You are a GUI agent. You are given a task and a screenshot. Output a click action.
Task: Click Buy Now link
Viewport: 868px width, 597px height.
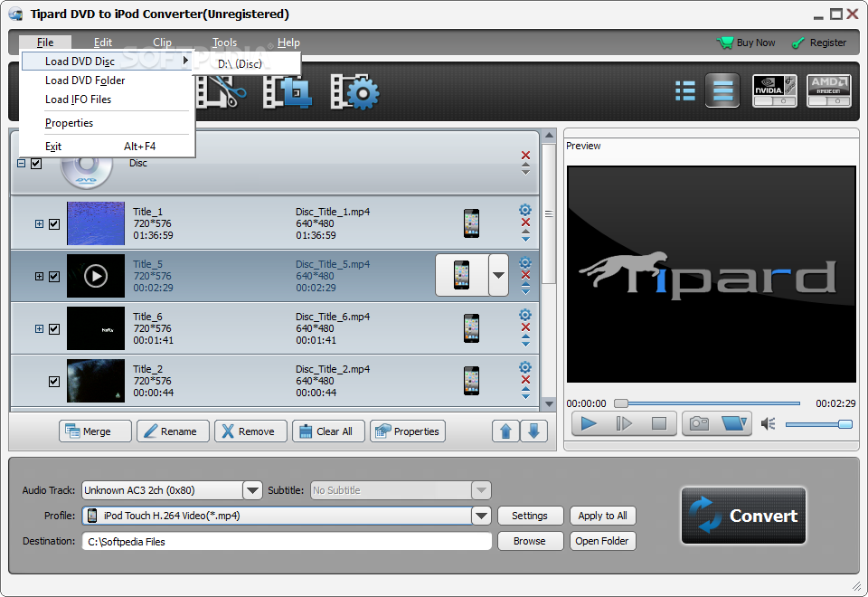(746, 43)
